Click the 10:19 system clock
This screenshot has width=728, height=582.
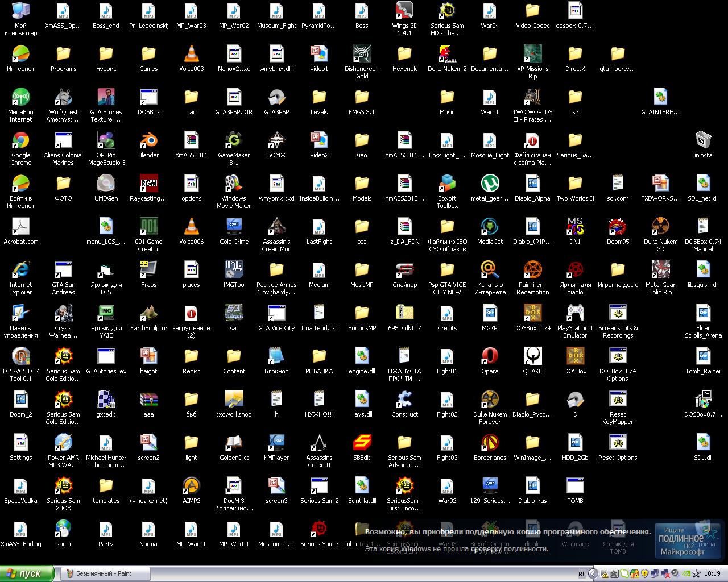(x=712, y=574)
